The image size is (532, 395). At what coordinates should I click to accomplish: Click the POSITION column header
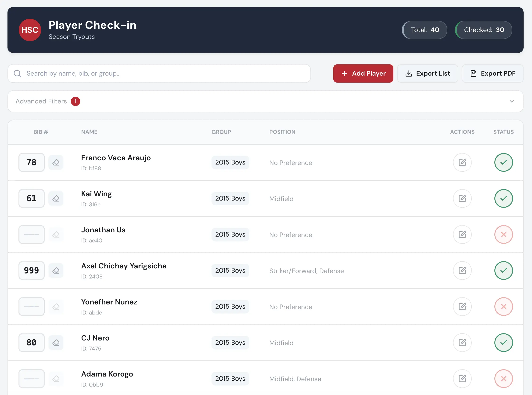coord(282,132)
